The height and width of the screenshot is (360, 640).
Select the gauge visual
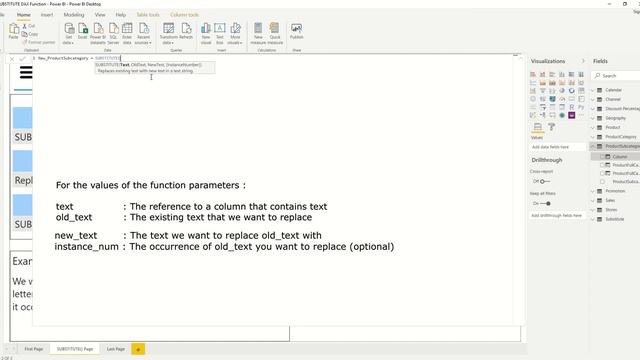pos(562,99)
